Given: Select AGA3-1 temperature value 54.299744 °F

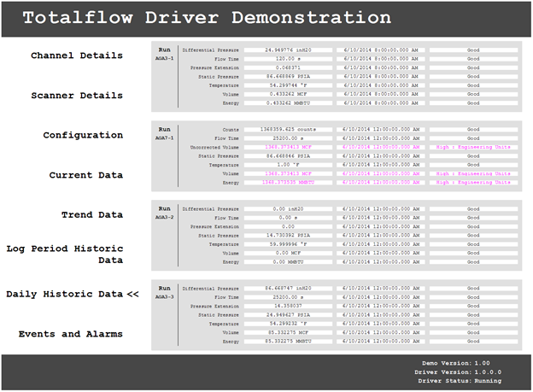Looking at the screenshot, I should [x=288, y=85].
